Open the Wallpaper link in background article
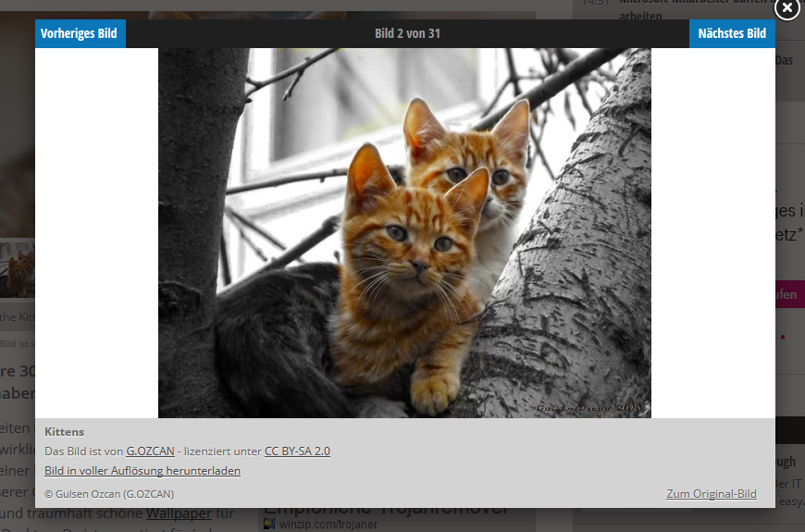Image resolution: width=805 pixels, height=532 pixels. [179, 513]
